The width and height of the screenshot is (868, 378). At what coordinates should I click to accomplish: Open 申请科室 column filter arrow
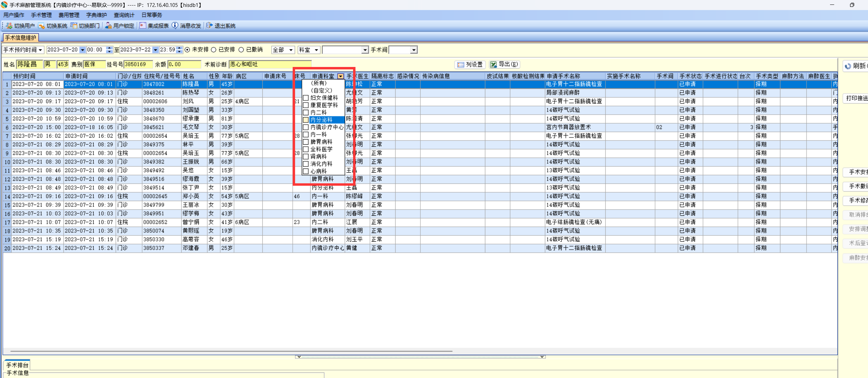[341, 76]
